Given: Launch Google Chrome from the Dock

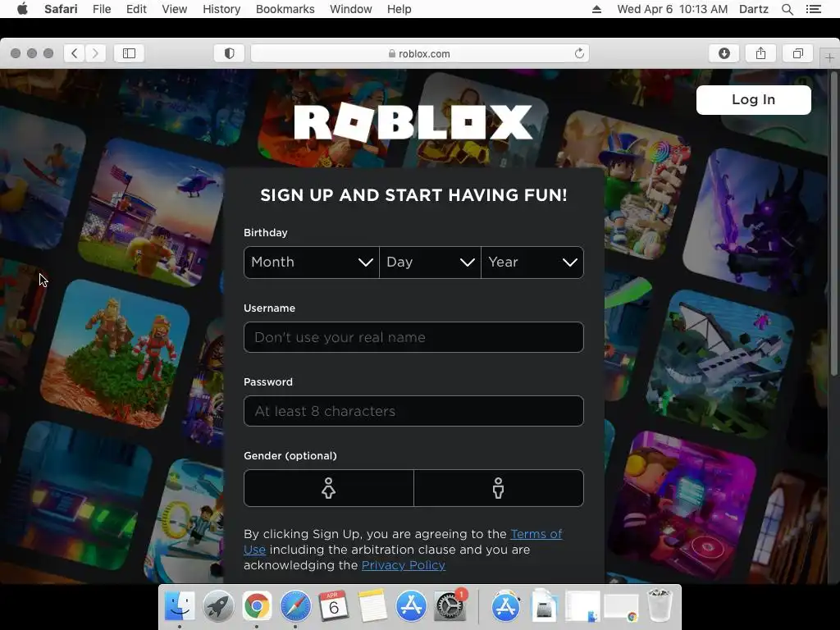Looking at the screenshot, I should pyautogui.click(x=257, y=606).
